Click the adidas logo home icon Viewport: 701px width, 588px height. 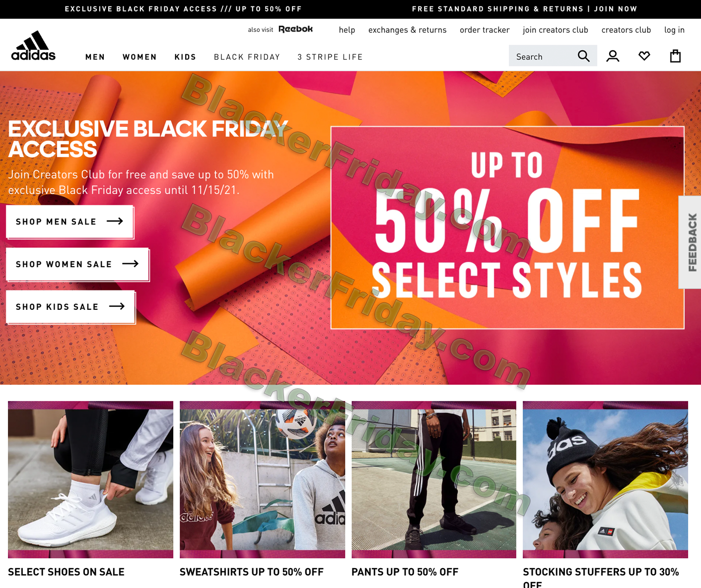click(x=33, y=46)
